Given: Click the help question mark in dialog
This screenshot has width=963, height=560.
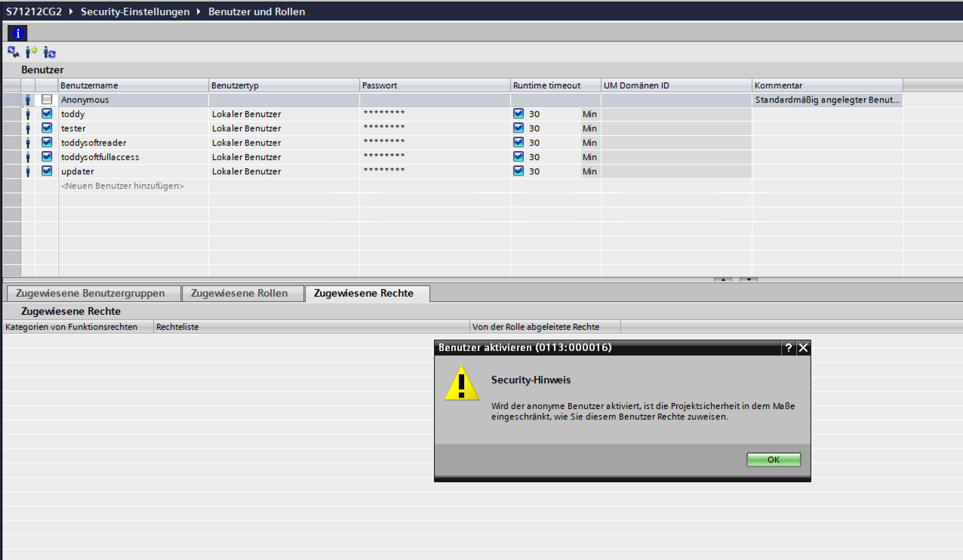Looking at the screenshot, I should click(789, 348).
